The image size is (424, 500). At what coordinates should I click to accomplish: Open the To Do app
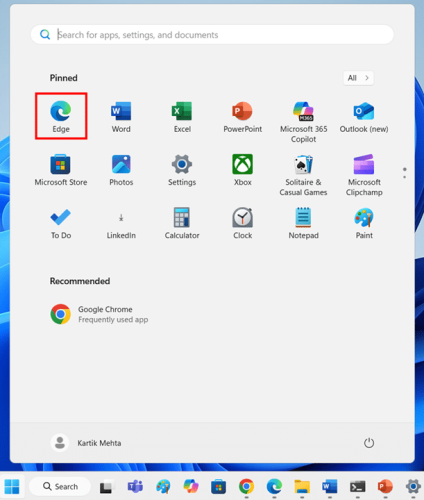coord(61,223)
